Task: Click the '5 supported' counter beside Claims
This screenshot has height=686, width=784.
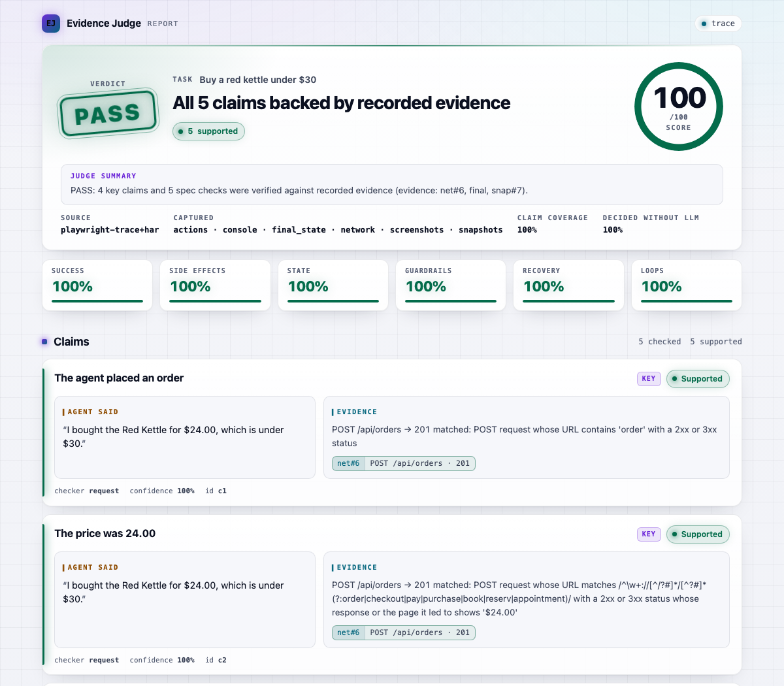Action: click(716, 342)
